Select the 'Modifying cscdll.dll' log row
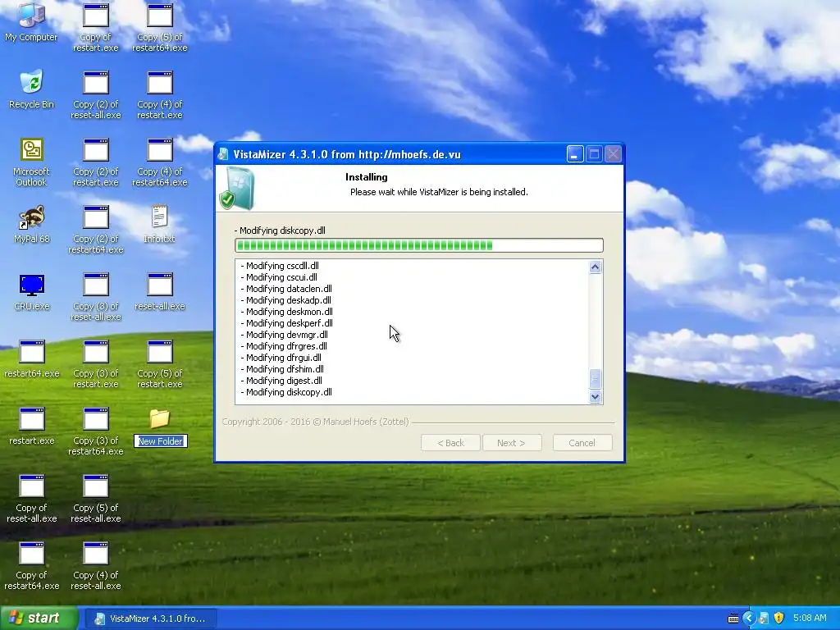Screen dimensions: 840x630 (280, 266)
